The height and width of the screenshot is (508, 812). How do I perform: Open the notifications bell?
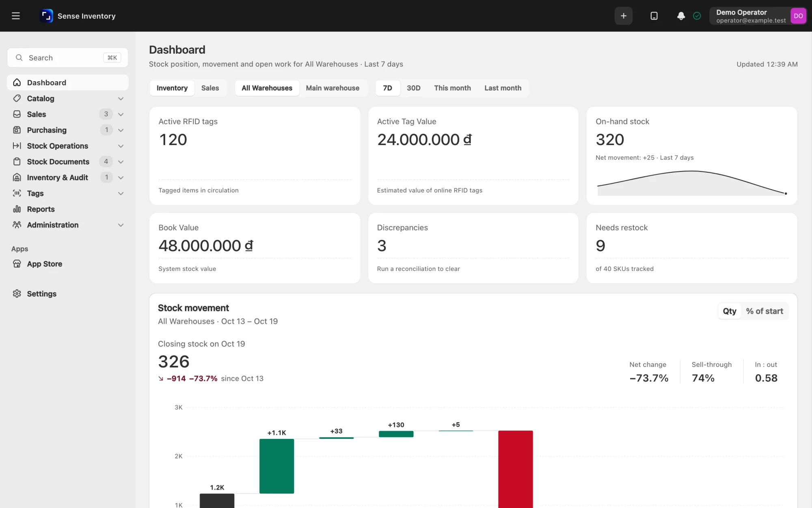click(681, 16)
